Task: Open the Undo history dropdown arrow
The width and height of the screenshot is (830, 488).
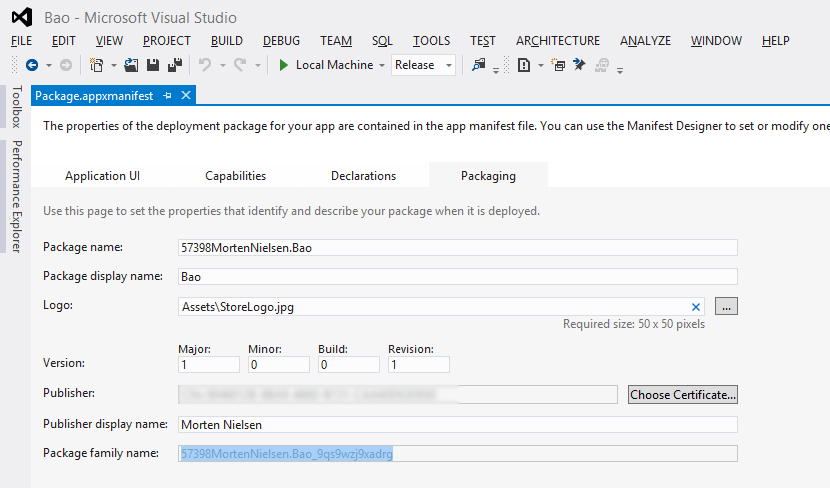Action: tap(222, 66)
